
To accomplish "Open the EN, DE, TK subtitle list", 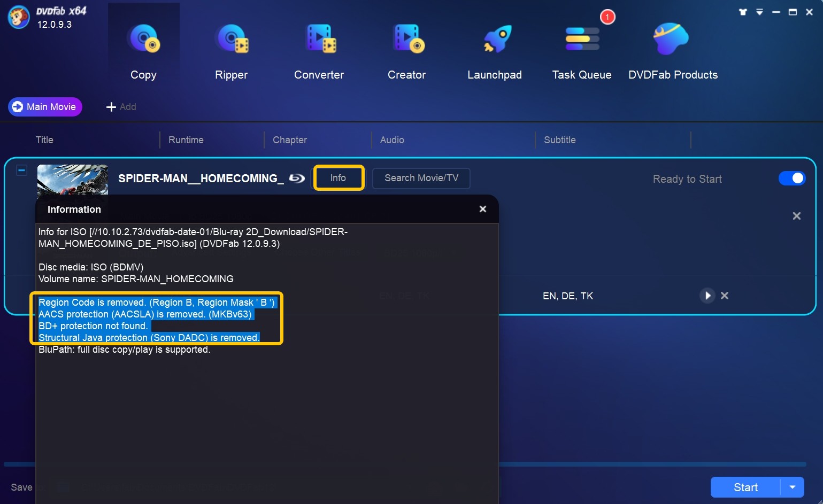I will pyautogui.click(x=568, y=296).
